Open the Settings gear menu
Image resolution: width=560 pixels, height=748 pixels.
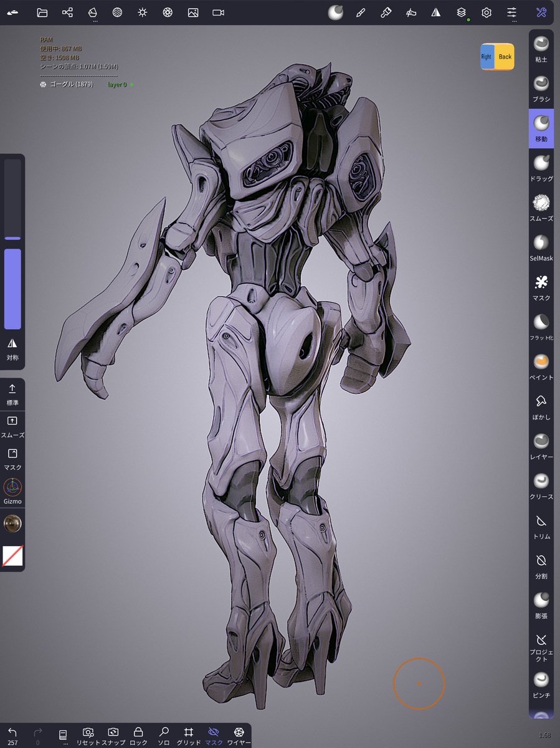coord(486,12)
